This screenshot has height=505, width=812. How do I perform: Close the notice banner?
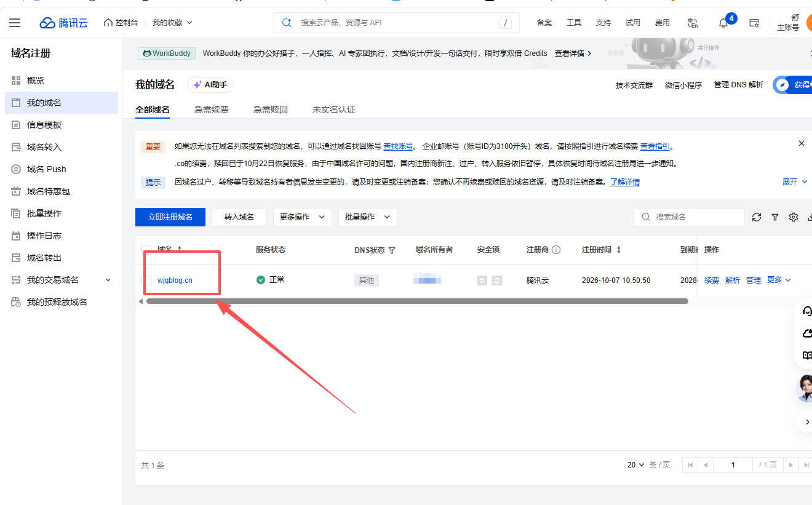click(x=802, y=143)
